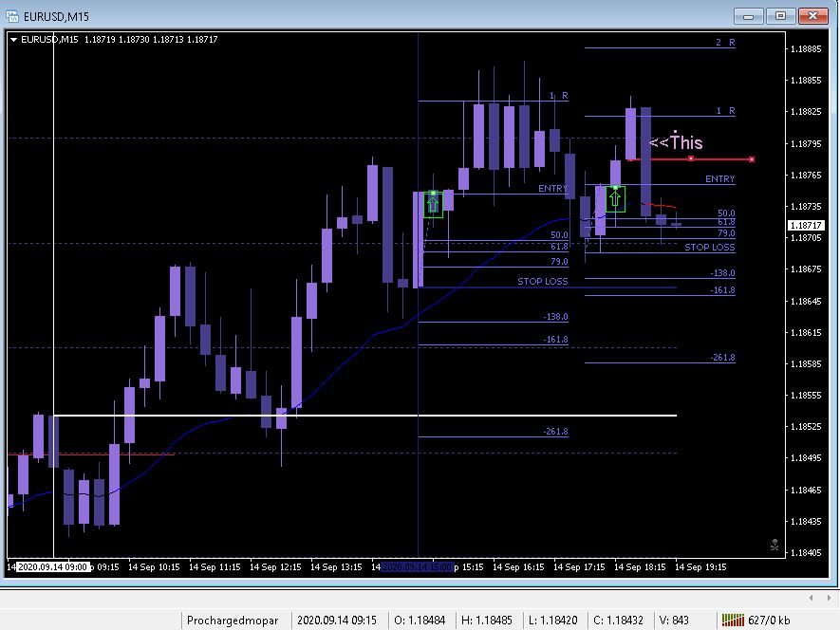Click price axis value 1.18555
Image resolution: width=840 pixels, height=630 pixels.
[x=806, y=396]
